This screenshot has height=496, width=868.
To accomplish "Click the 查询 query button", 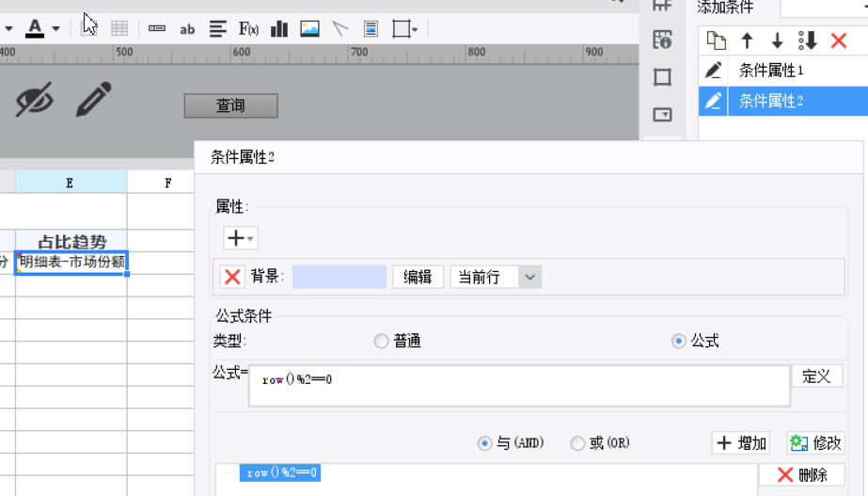I will click(230, 105).
